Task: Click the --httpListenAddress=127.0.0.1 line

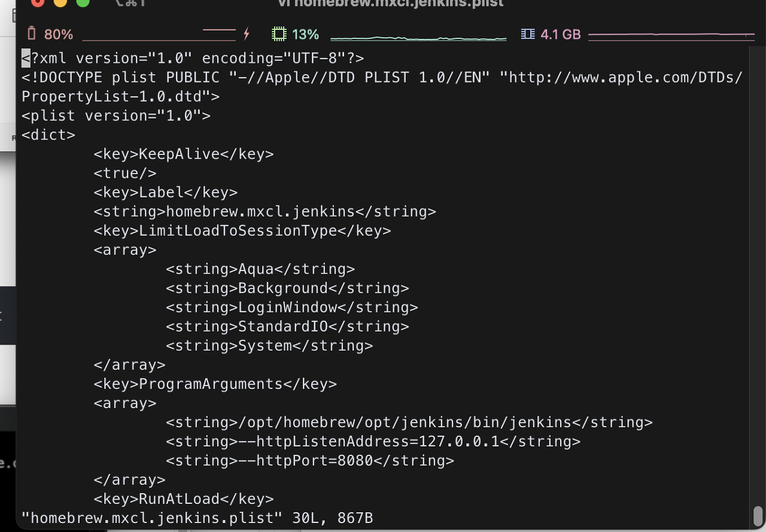Action: pyautogui.click(x=373, y=441)
